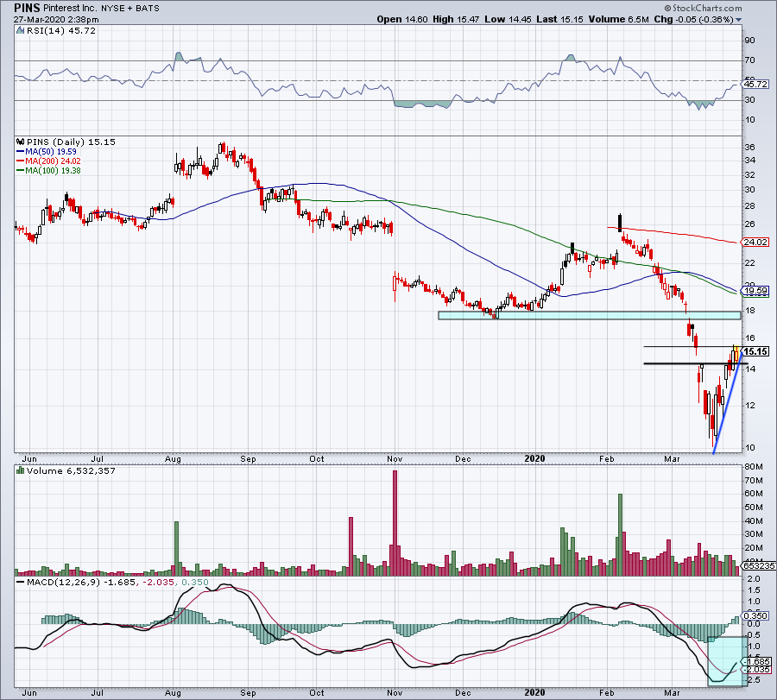
Task: Click the volume bars icon next to Volume label
Action: click(x=21, y=470)
